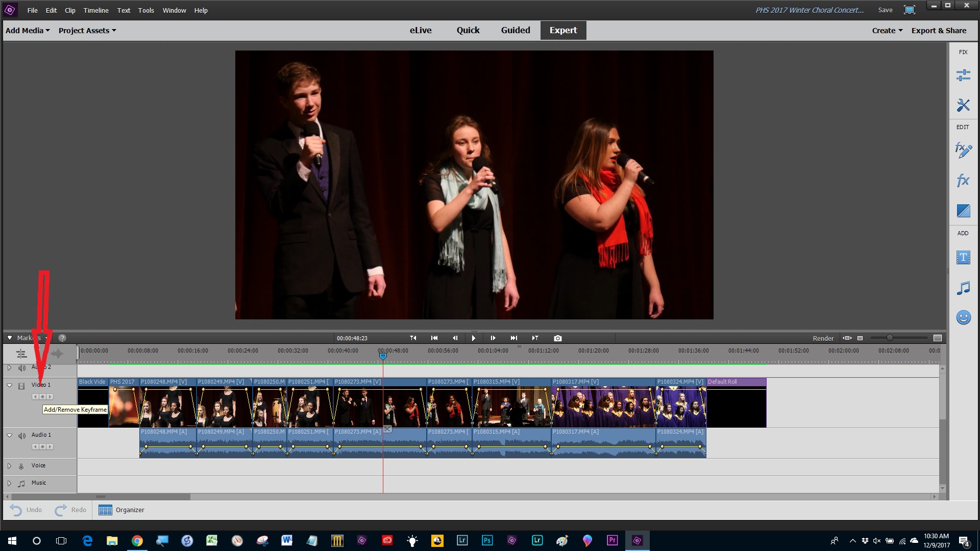Toggle full screen preview icon near Save
980x551 pixels.
(x=910, y=10)
